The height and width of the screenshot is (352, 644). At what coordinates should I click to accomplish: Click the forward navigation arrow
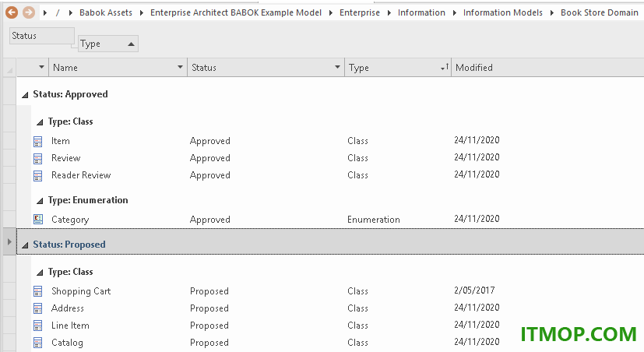click(x=28, y=12)
